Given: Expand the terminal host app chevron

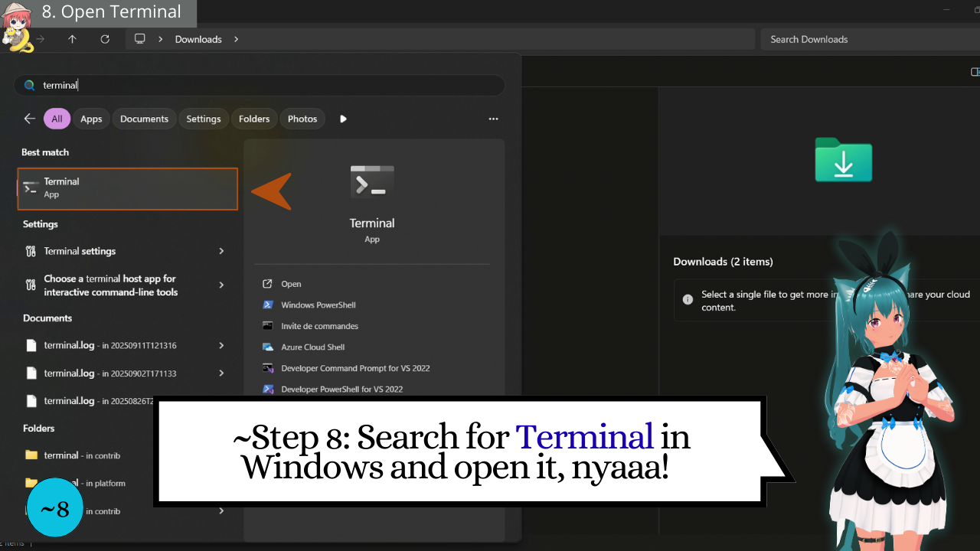Looking at the screenshot, I should point(221,285).
